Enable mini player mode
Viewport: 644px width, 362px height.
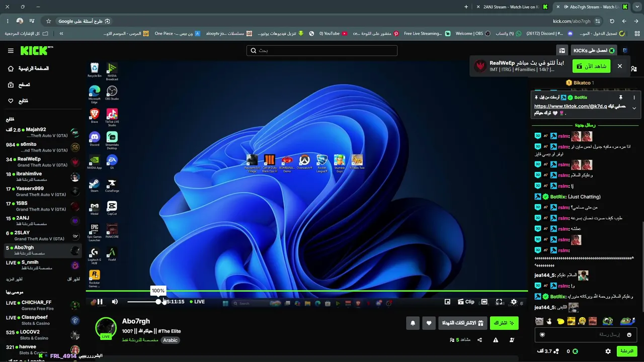[447, 302]
